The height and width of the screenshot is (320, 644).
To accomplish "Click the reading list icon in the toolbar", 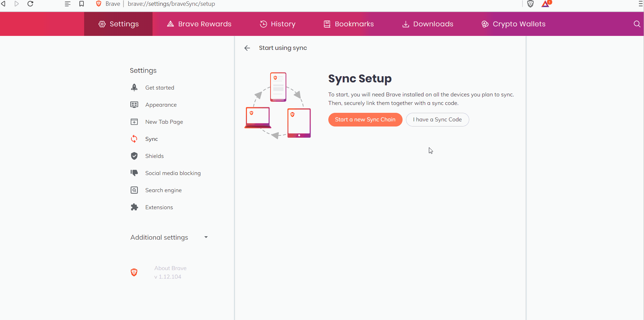I will tap(67, 4).
